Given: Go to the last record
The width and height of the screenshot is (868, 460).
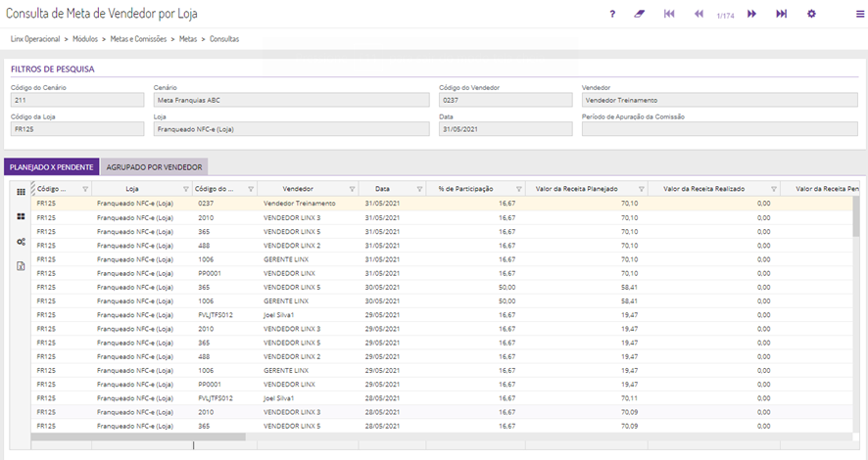Looking at the screenshot, I should point(782,14).
